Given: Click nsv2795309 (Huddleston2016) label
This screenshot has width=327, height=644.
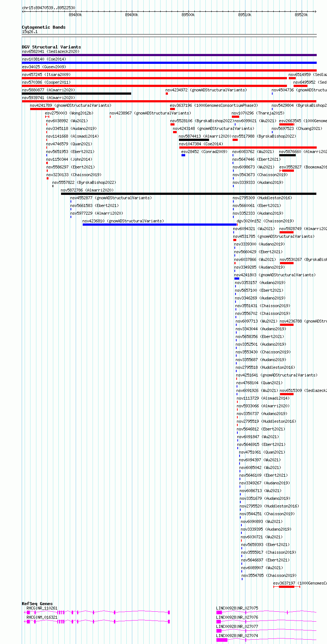Looking at the screenshot, I should [x=262, y=198].
